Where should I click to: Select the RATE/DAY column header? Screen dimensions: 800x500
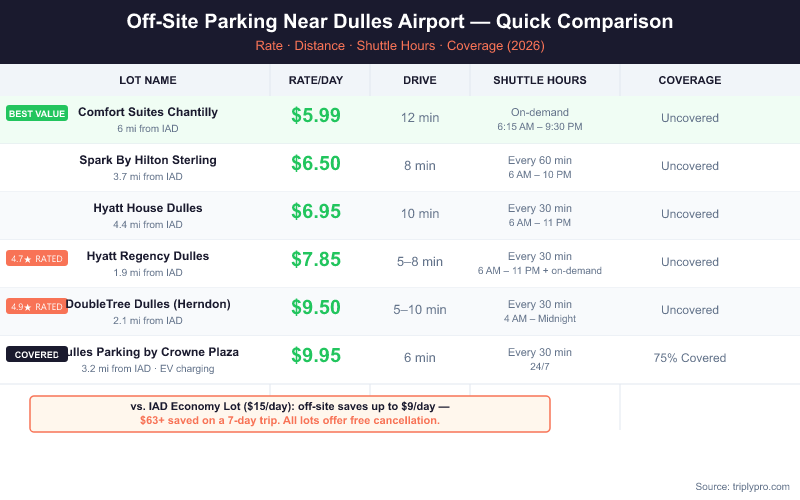315,80
